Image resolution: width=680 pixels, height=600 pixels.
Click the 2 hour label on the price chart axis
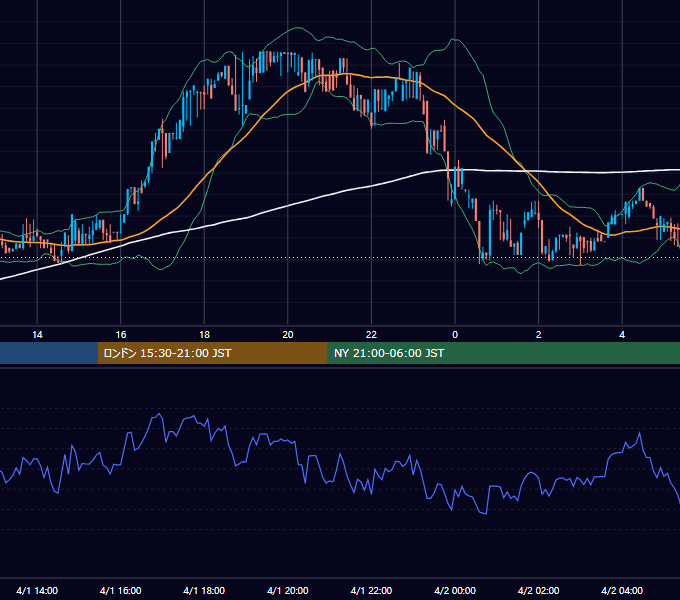click(x=539, y=335)
